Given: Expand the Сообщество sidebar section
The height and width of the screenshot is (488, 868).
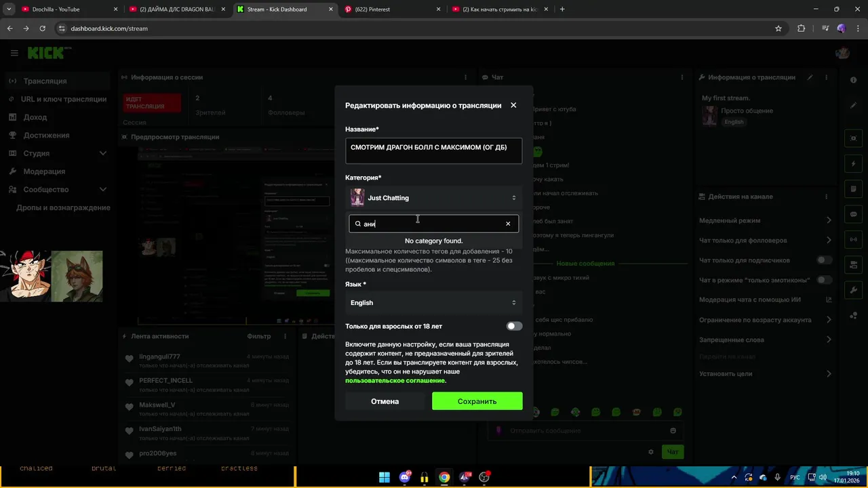Looking at the screenshot, I should tap(58, 190).
